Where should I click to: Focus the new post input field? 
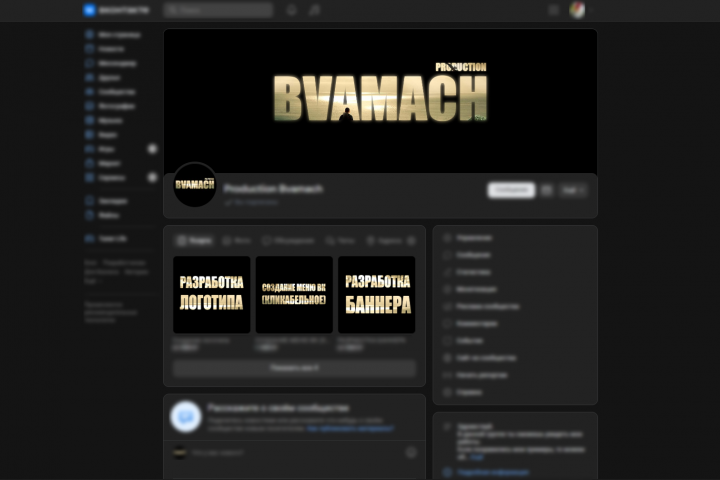tap(296, 452)
